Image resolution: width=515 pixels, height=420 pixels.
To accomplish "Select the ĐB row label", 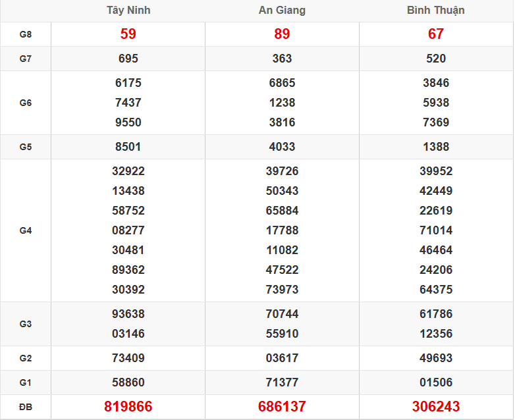I will click(x=26, y=407).
